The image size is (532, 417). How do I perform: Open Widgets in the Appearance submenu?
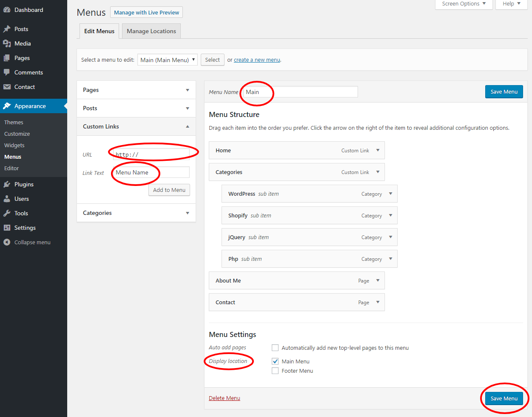[14, 145]
